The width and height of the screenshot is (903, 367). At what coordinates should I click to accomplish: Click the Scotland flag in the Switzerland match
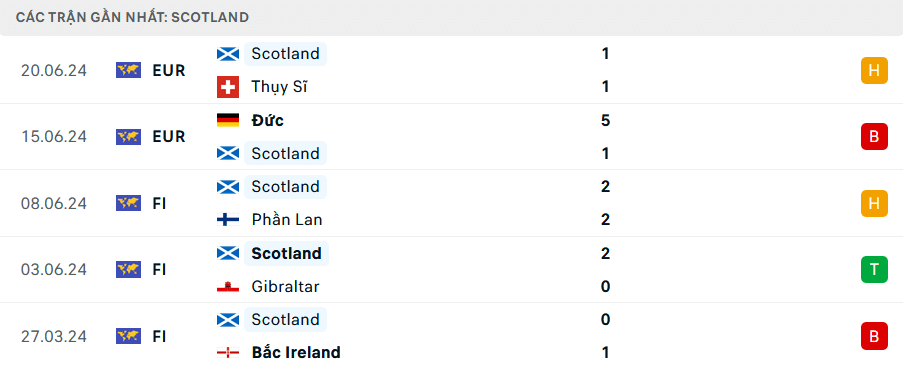coord(228,54)
